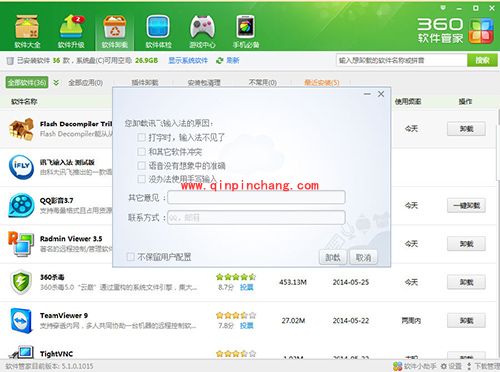Click 投票 link for TeamViewer 9
The width and height of the screenshot is (500, 372).
pyautogui.click(x=247, y=325)
